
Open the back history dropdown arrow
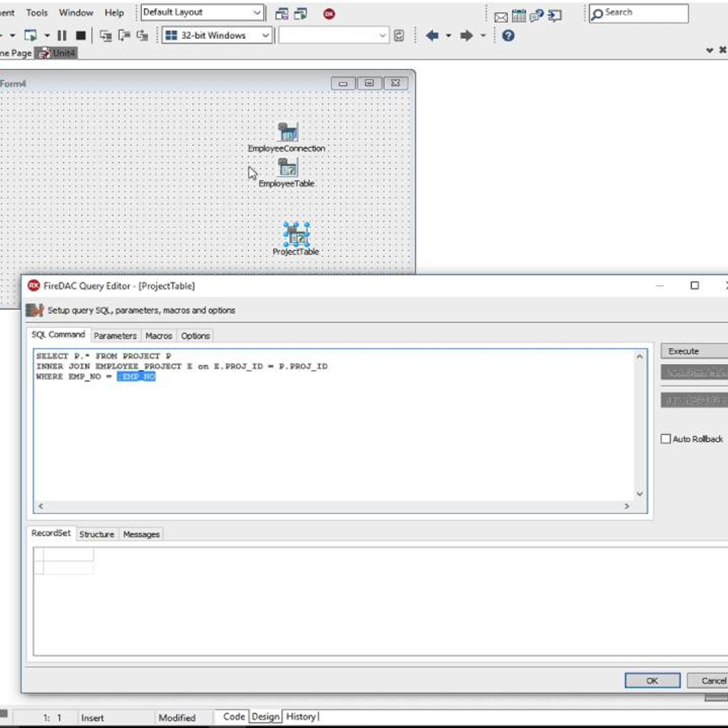(449, 35)
